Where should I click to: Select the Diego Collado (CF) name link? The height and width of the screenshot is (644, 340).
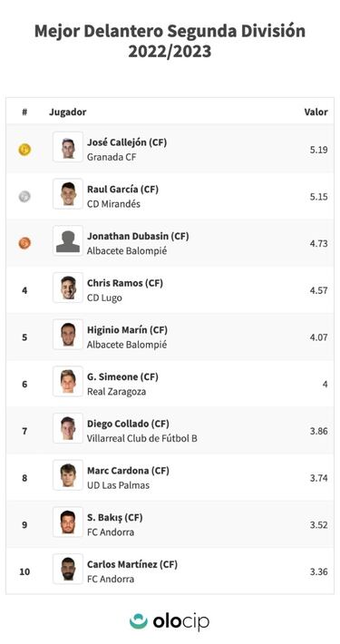(x=128, y=424)
